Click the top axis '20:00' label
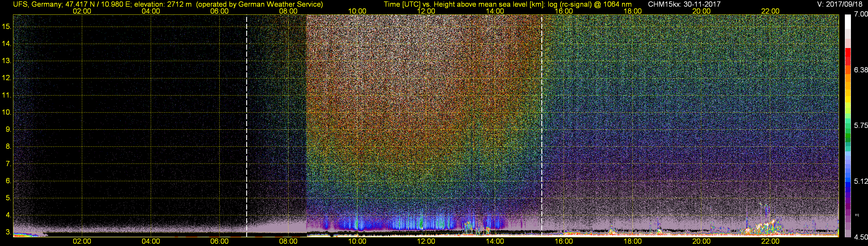Image resolution: width=868 pixels, height=246 pixels. (702, 11)
